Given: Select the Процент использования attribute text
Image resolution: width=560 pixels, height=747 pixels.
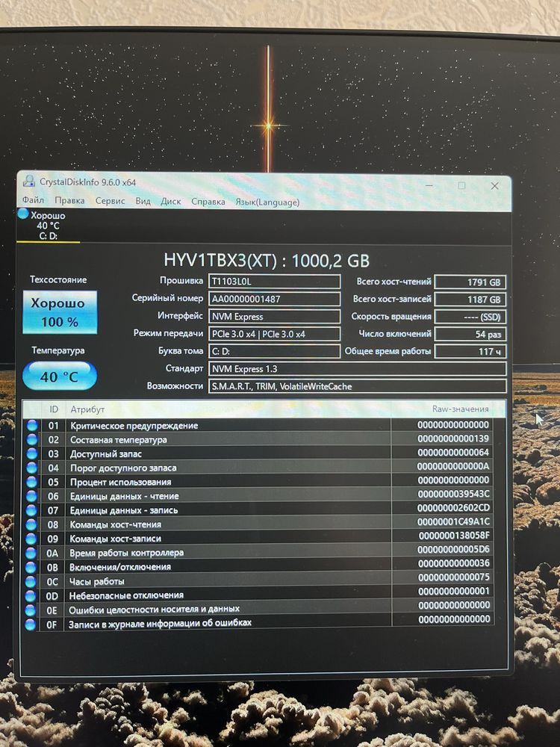Looking at the screenshot, I should pos(120,482).
